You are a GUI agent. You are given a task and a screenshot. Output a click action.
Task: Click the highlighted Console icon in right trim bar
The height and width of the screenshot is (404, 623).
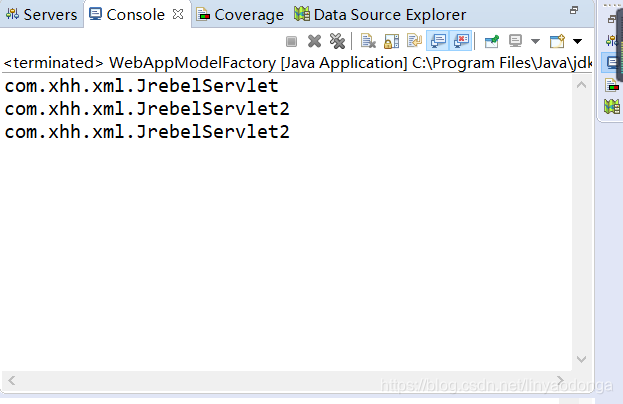[x=612, y=63]
